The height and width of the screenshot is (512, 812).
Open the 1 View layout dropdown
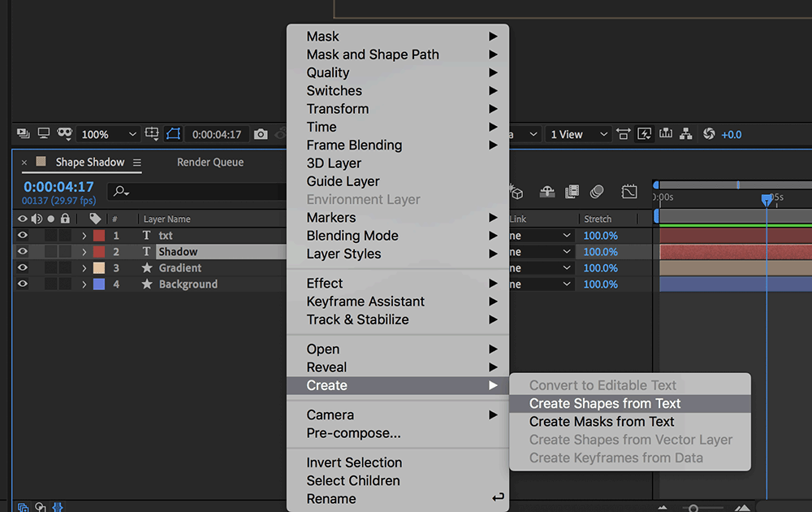pos(578,134)
